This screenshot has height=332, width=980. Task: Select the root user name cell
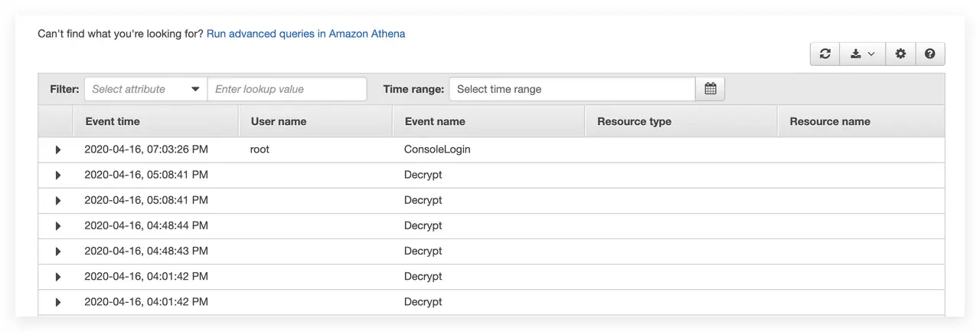[x=260, y=150]
